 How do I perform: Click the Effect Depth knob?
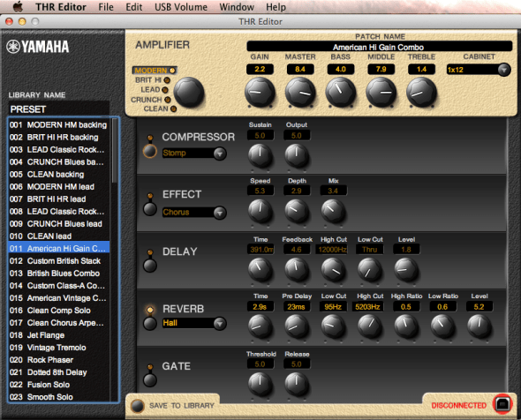[x=297, y=211]
